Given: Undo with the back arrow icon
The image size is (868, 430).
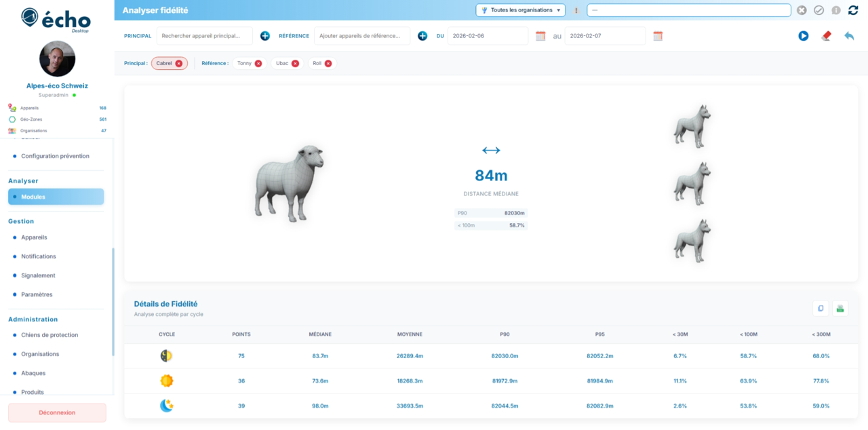Looking at the screenshot, I should click(x=849, y=36).
